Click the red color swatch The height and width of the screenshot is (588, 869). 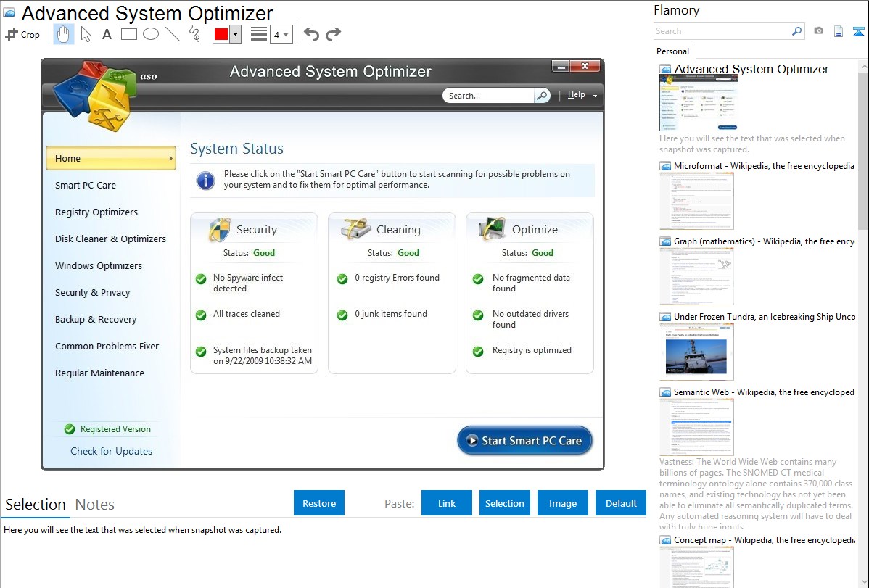click(221, 34)
